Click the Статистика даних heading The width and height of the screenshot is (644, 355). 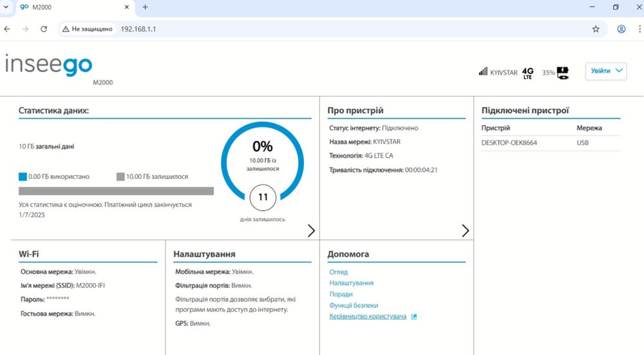point(53,110)
